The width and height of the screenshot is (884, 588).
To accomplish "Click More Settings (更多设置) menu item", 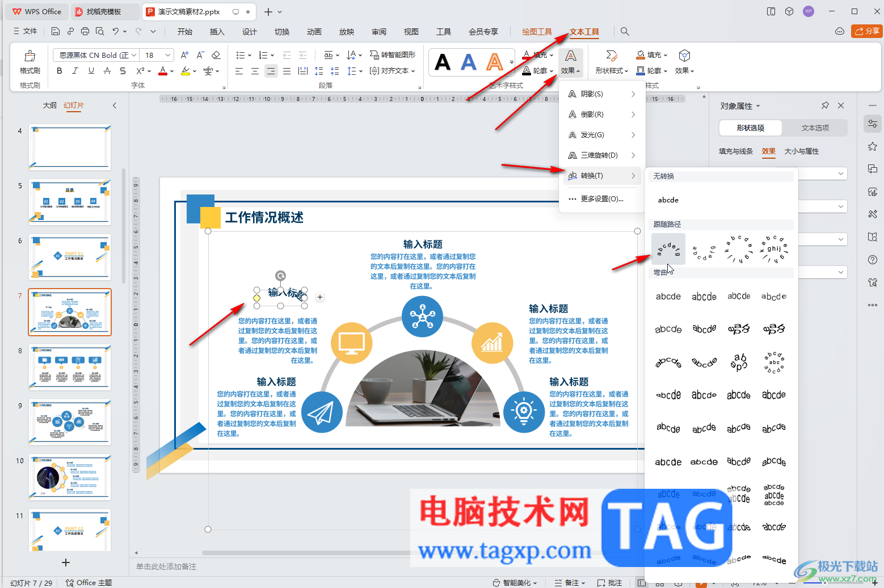I will coord(601,199).
